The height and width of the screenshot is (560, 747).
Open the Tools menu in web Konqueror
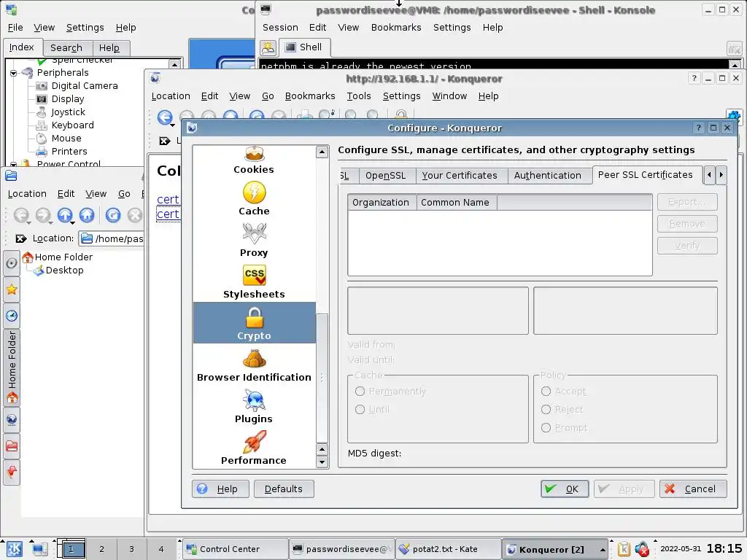pos(359,96)
